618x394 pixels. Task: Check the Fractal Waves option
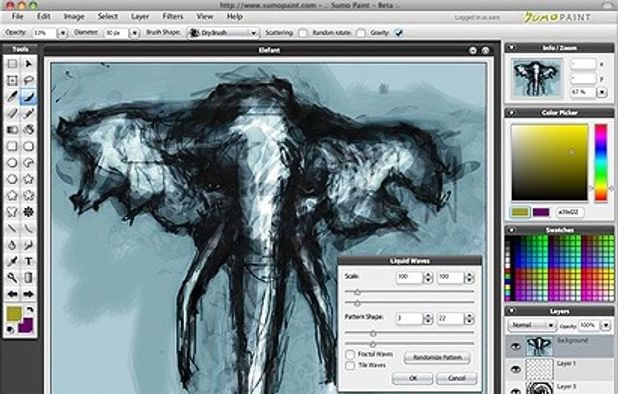point(350,354)
